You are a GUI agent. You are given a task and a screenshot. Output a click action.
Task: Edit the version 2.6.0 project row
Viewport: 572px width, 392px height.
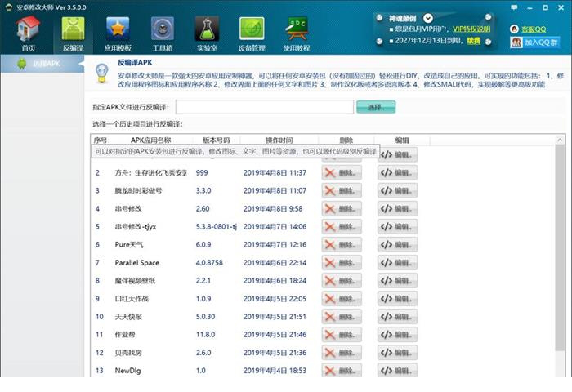[x=397, y=353]
